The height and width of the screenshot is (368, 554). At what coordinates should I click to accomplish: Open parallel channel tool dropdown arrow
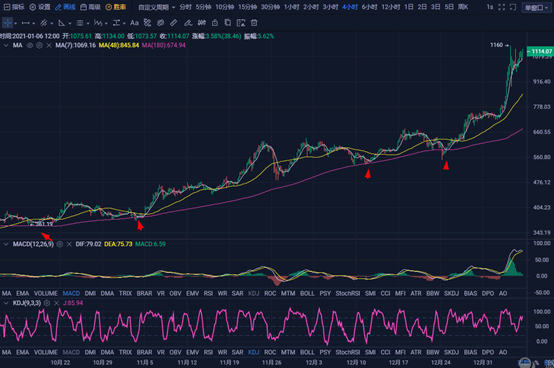click(52, 24)
